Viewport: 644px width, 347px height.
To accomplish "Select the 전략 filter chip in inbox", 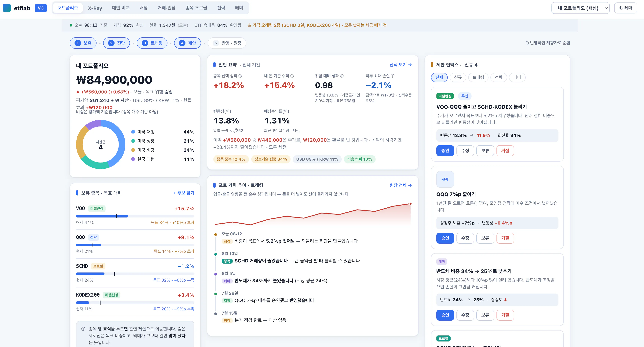I will 499,77.
